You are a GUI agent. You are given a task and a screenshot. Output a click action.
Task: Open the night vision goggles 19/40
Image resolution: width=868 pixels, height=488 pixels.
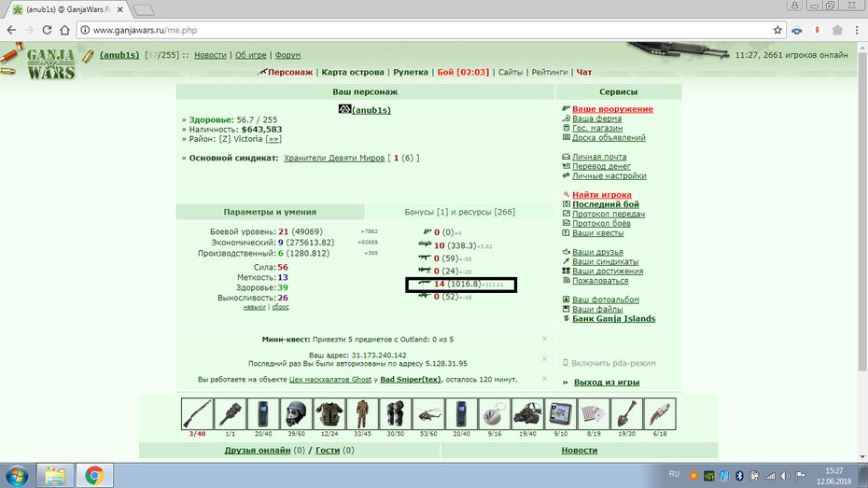coord(527,413)
